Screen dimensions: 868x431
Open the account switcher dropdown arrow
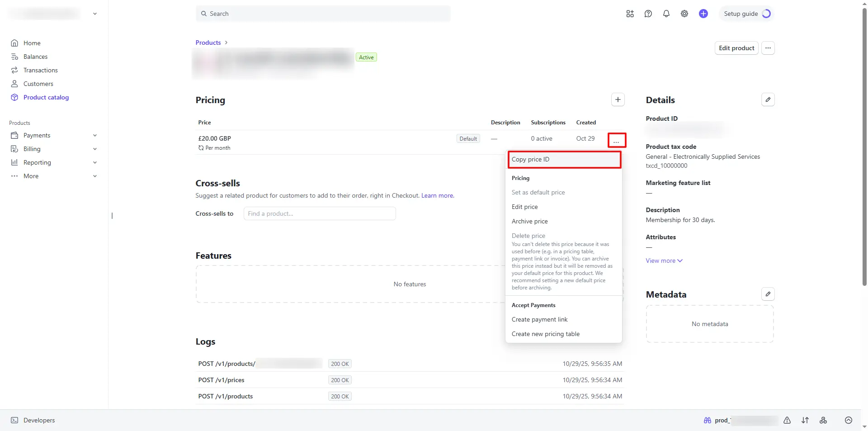95,14
